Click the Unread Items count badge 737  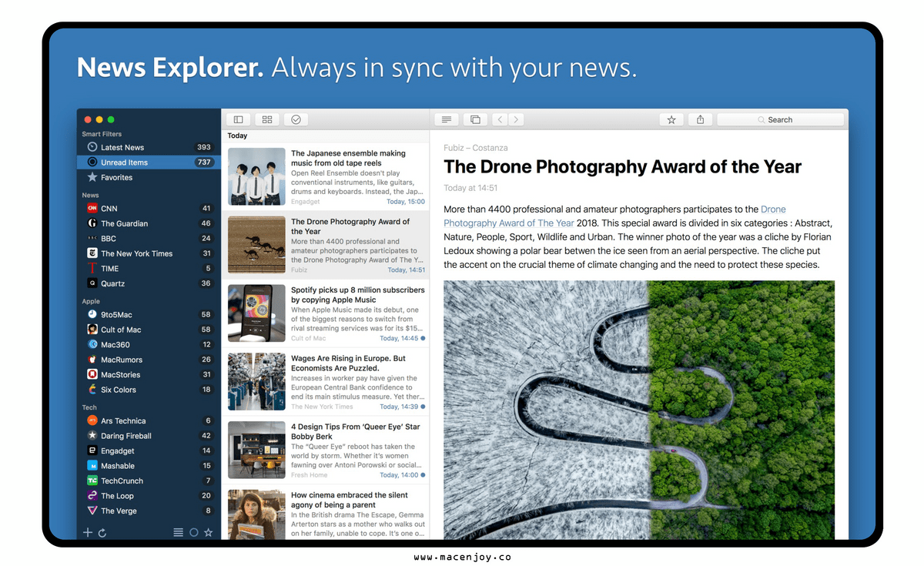(204, 162)
